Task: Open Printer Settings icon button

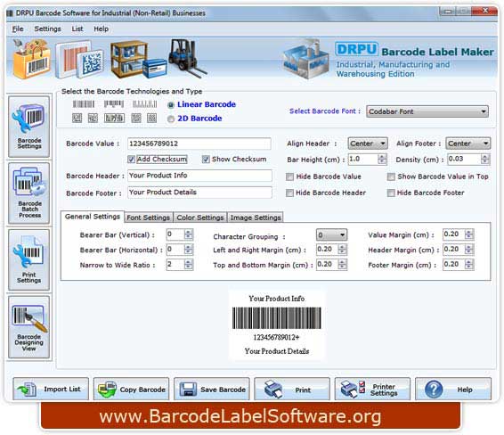Action: point(372,389)
